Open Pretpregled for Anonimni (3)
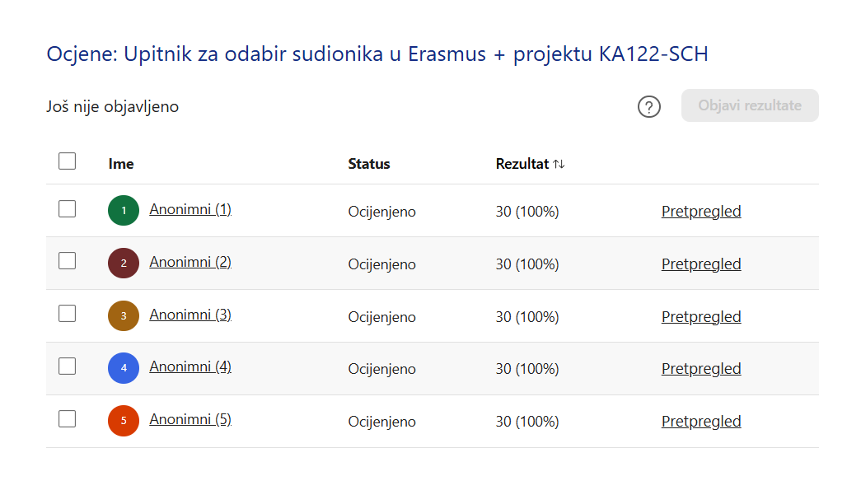This screenshot has height=504, width=861. [x=701, y=317]
